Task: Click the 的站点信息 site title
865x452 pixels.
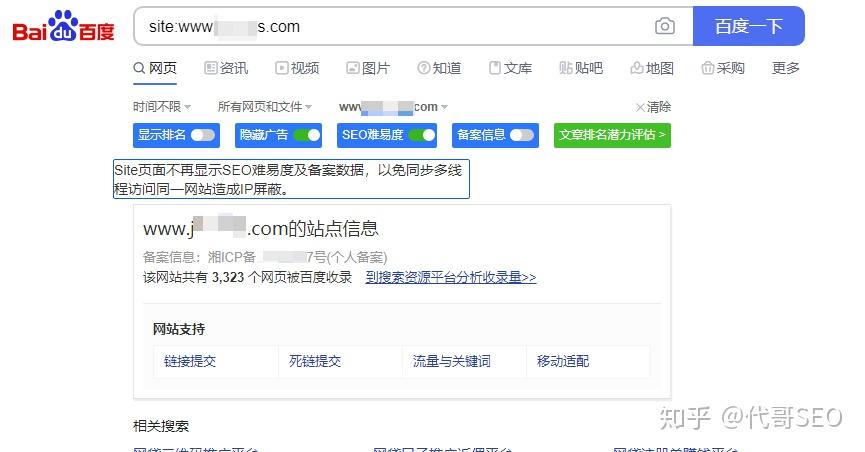Action: click(260, 228)
